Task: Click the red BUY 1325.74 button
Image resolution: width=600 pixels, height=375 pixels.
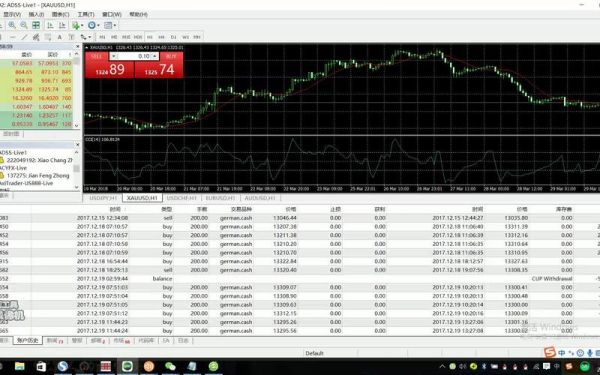Action: [159, 65]
